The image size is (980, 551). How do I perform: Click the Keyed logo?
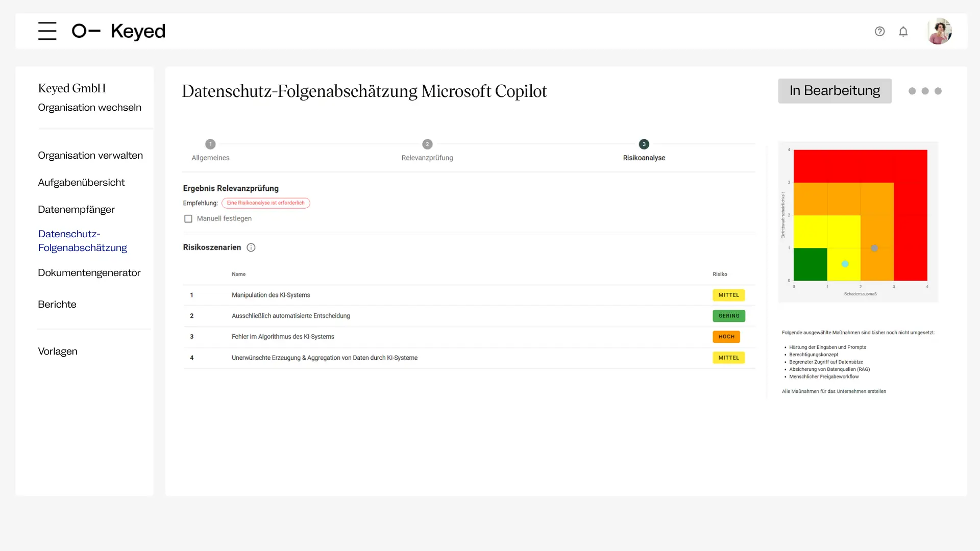[118, 31]
